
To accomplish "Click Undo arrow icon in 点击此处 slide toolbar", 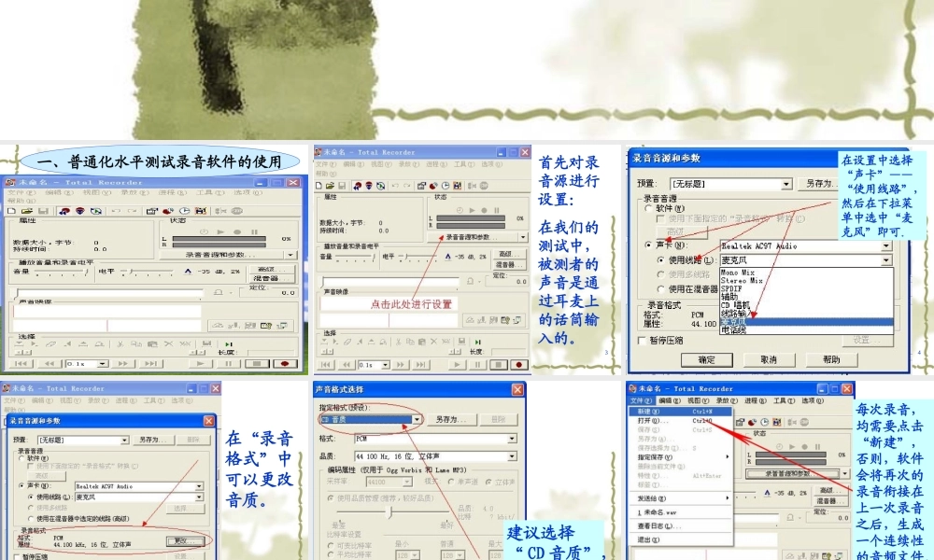I will click(x=395, y=186).
